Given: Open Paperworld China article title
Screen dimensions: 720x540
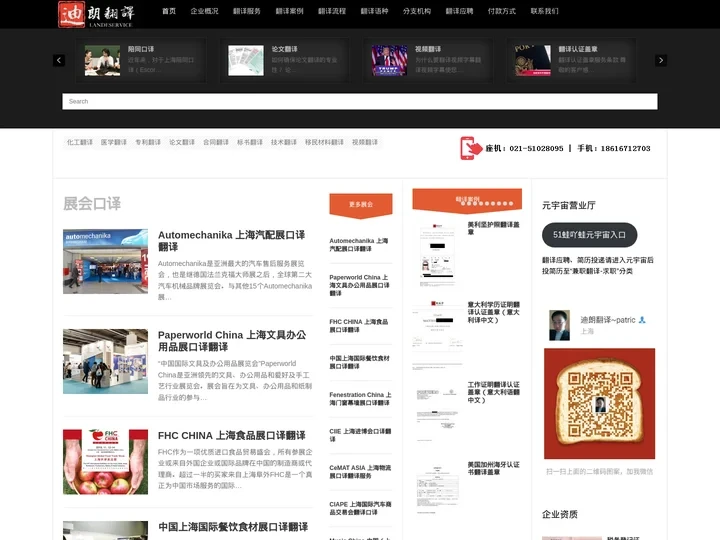Looking at the screenshot, I should (x=232, y=341).
